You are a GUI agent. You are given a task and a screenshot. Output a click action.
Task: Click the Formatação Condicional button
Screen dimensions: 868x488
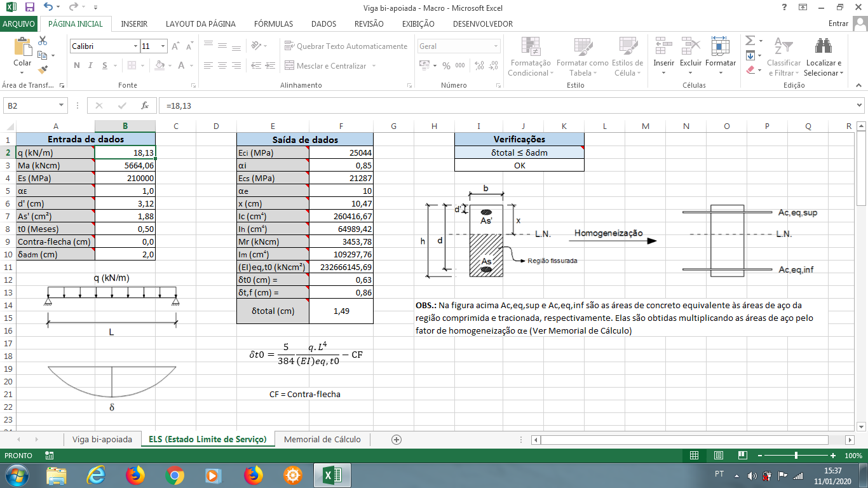tap(531, 56)
